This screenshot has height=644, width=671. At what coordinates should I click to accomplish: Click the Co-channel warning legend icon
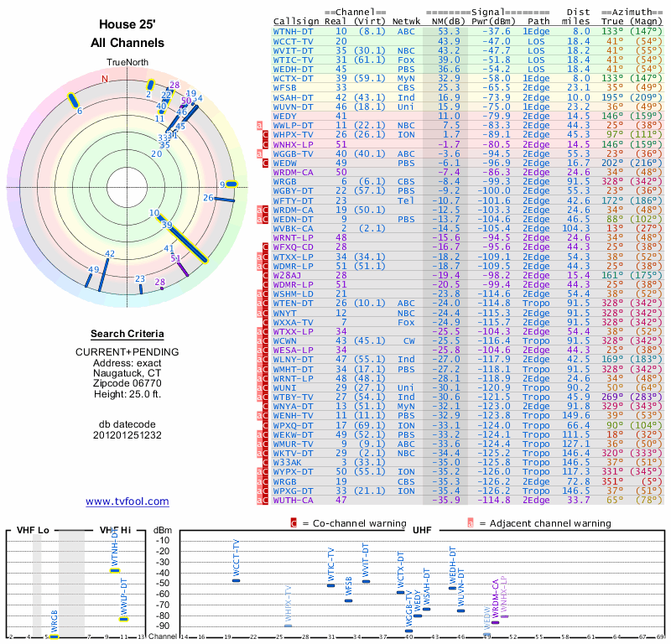click(294, 523)
